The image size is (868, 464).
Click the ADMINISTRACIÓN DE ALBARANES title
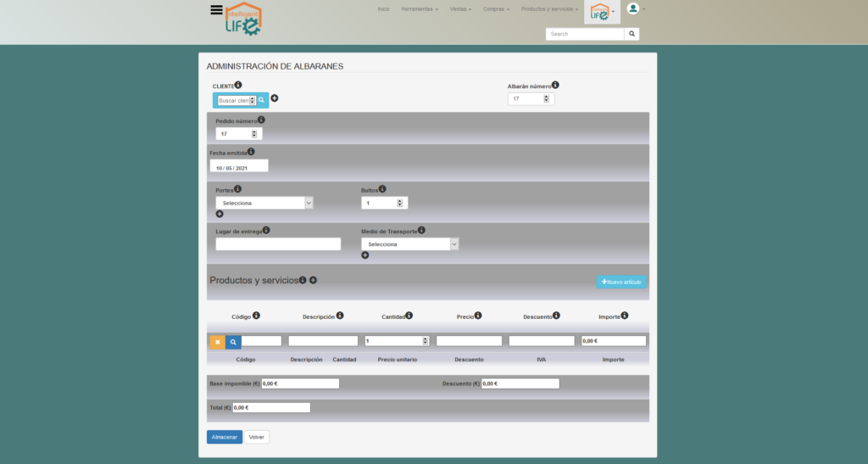coord(275,66)
